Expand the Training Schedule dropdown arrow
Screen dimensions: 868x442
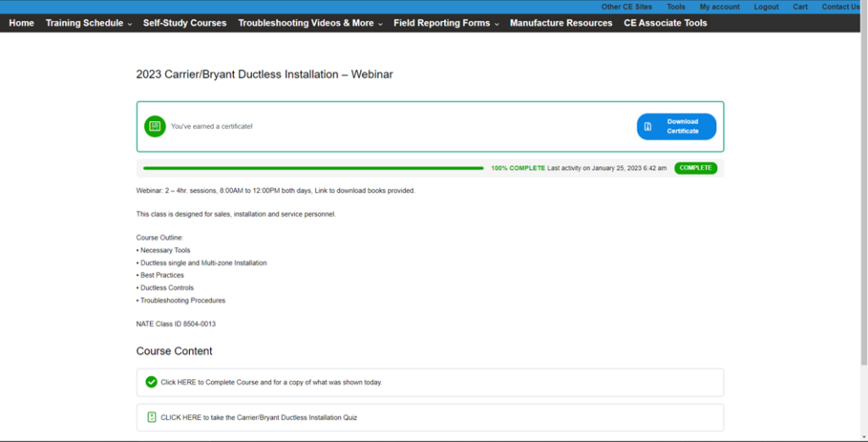[x=130, y=24]
